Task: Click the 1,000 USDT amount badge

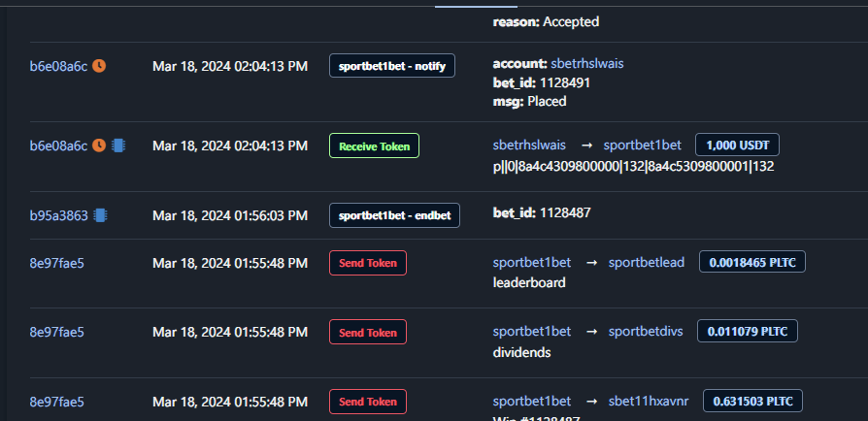Action: coord(737,146)
